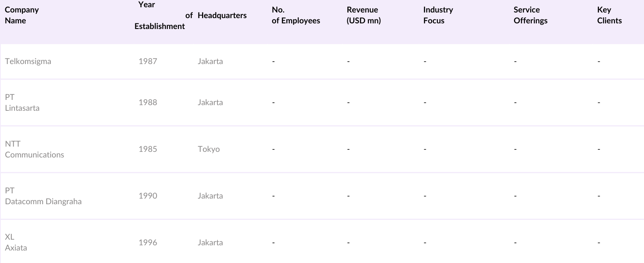644x263 pixels.
Task: Click the Year of Establishment column header
Action: [159, 15]
